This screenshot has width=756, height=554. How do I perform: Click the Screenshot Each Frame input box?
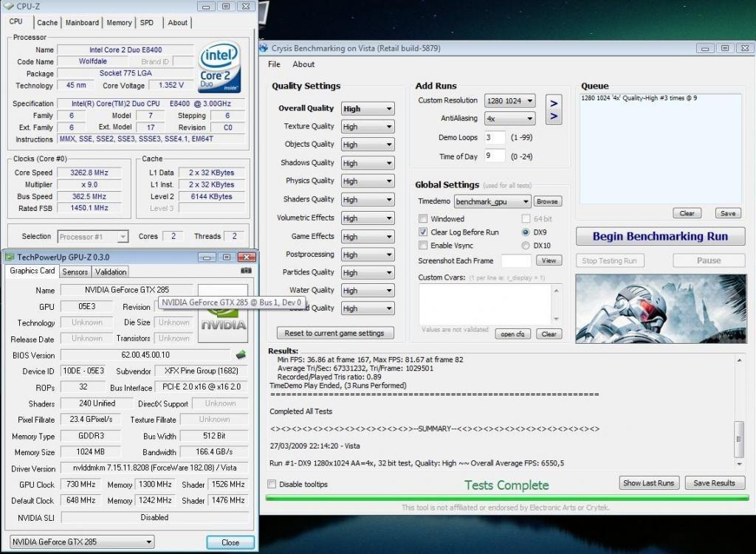(x=516, y=260)
